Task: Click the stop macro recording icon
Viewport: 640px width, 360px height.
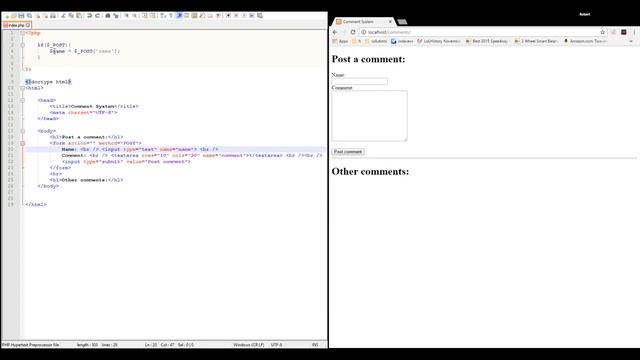Action: (x=236, y=16)
